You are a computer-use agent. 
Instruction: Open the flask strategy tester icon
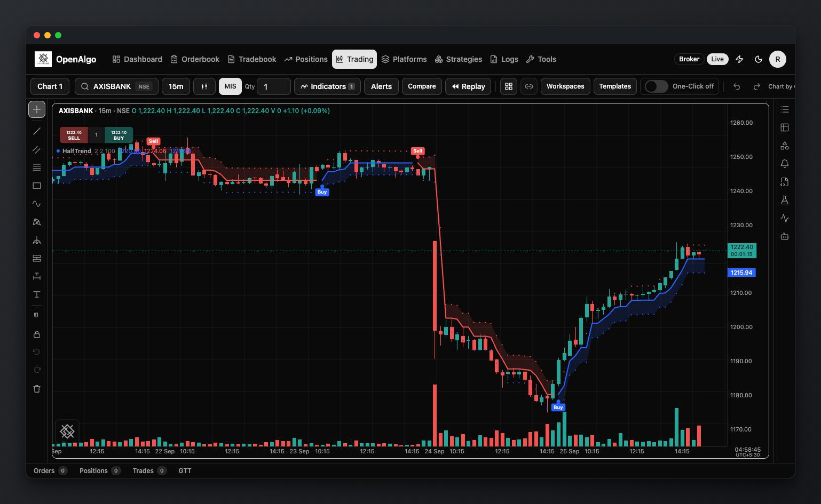click(785, 200)
